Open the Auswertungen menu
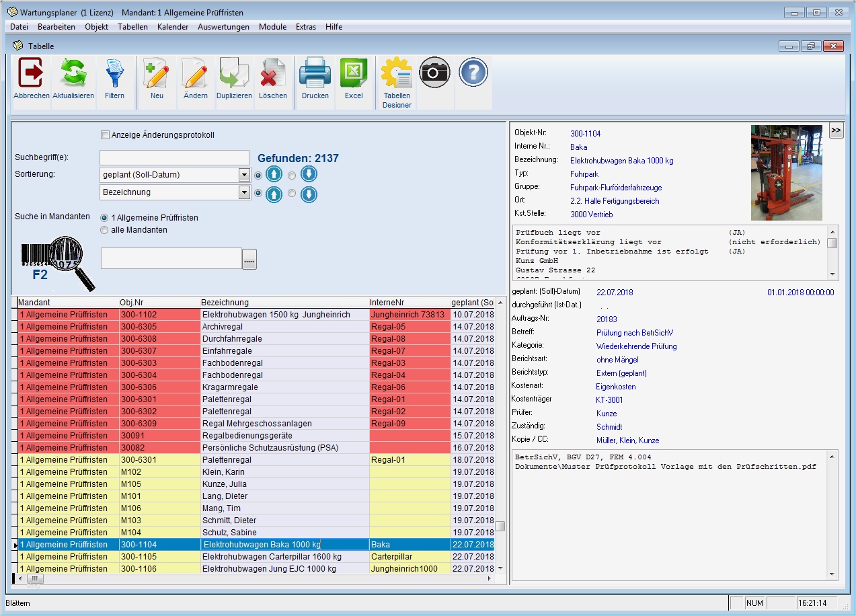Screen dimensions: 856x616 (x=223, y=27)
